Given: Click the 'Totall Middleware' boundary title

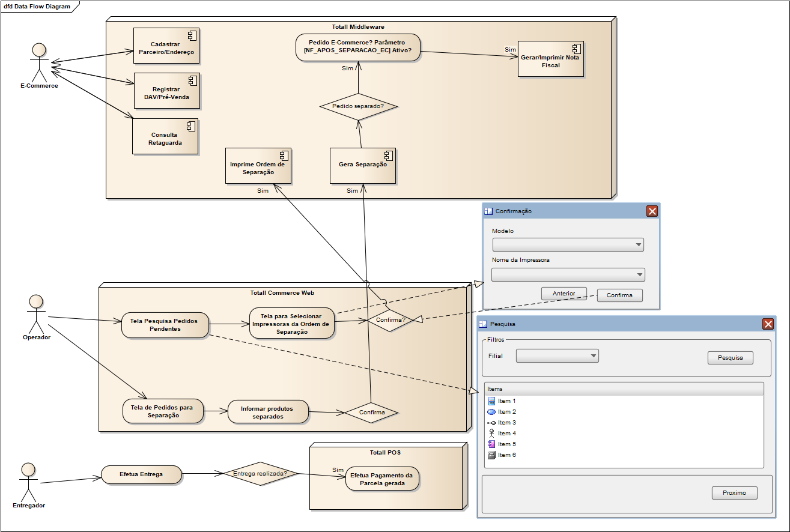Looking at the screenshot, I should (358, 27).
